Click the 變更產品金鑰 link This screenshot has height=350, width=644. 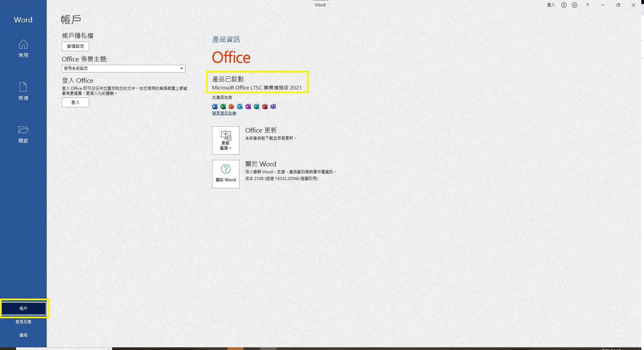[224, 113]
